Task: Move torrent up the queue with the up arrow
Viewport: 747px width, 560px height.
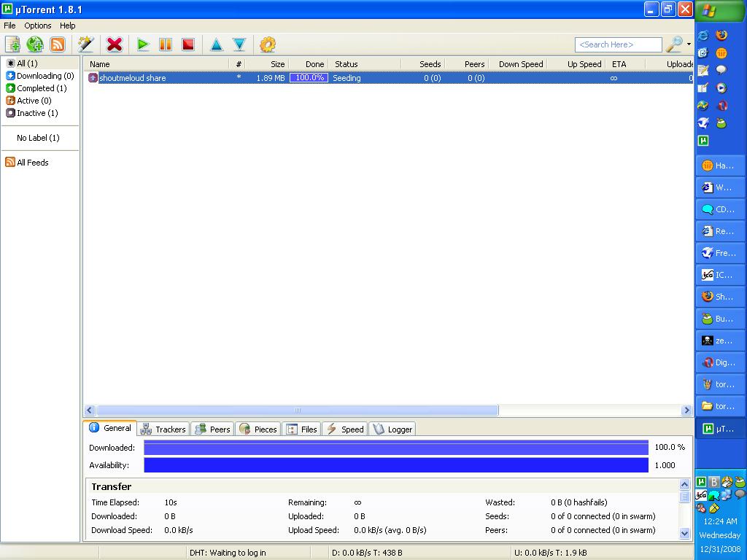Action: click(216, 44)
